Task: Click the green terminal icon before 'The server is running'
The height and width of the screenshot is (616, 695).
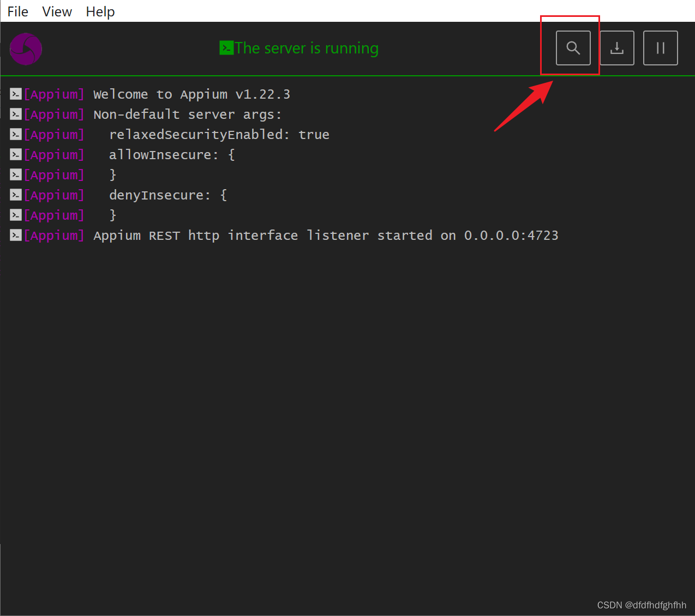Action: 227,48
